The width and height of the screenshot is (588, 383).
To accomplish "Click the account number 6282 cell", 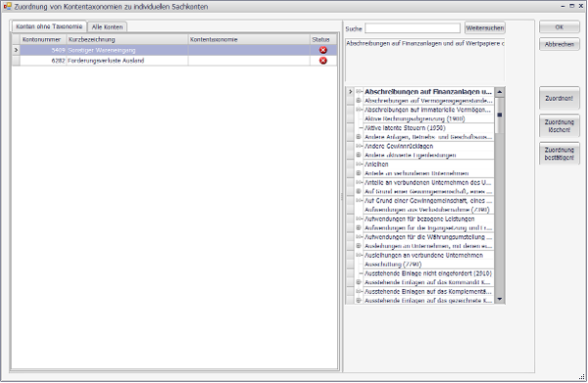I will [x=43, y=61].
